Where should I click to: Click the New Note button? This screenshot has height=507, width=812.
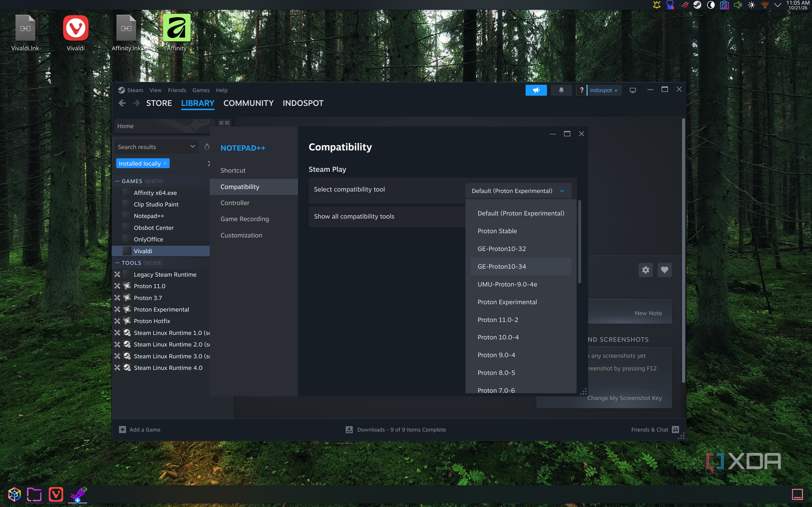coord(648,313)
